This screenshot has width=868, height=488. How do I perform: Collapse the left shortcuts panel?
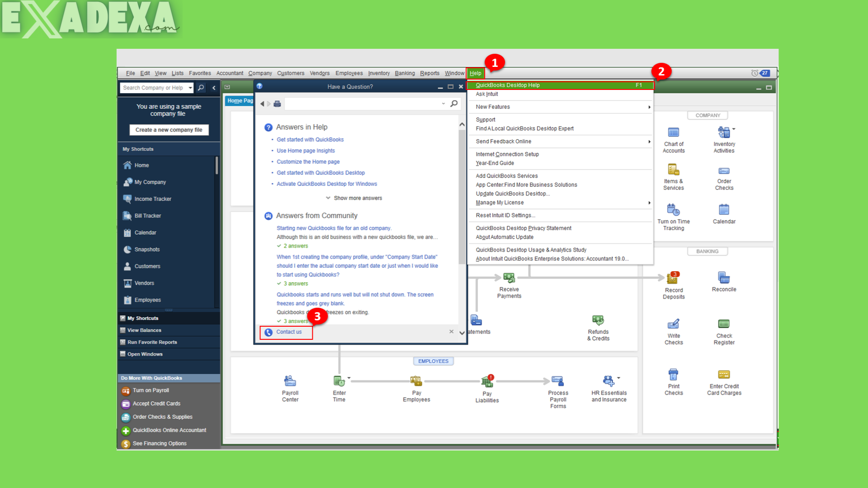click(x=214, y=88)
